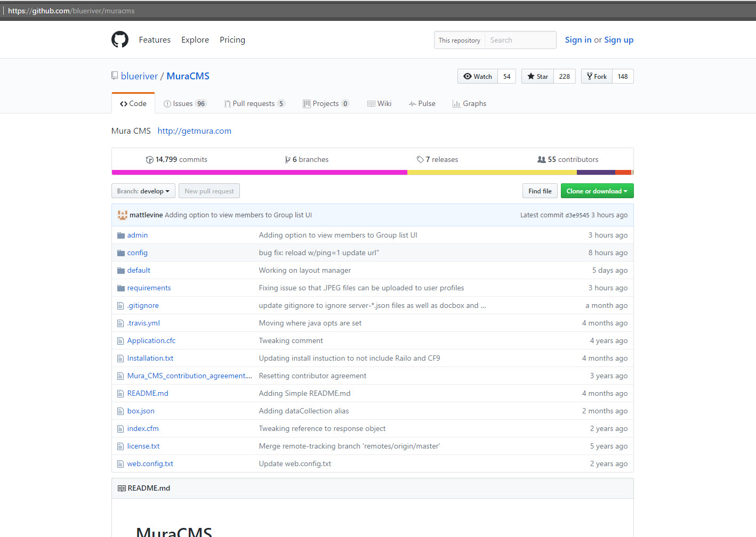This screenshot has width=756, height=537.
Task: Star the MuraCMS repository
Action: (x=537, y=76)
